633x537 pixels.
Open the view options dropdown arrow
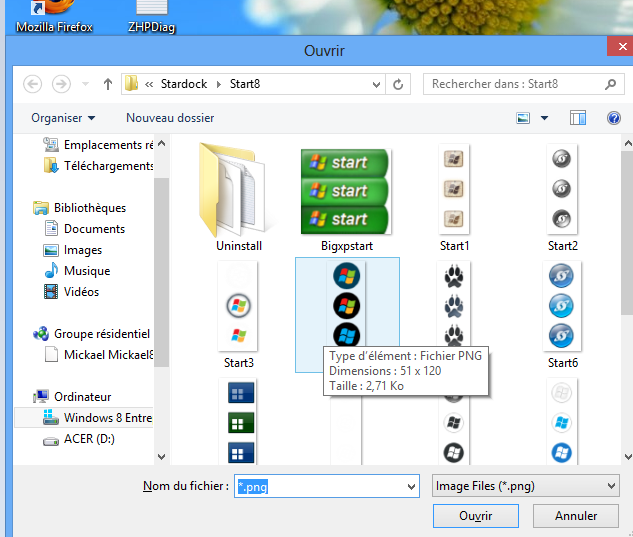[544, 118]
